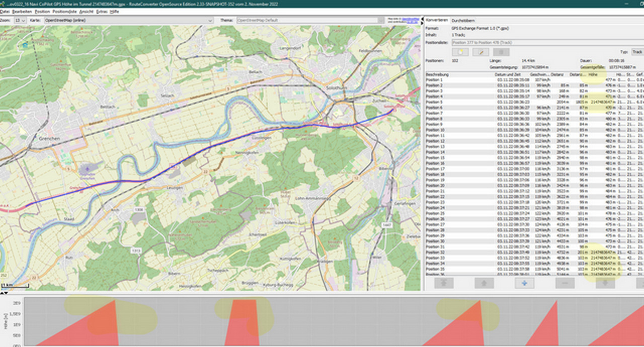Click the move position down arrow button
The image size is (644, 347).
(605, 283)
